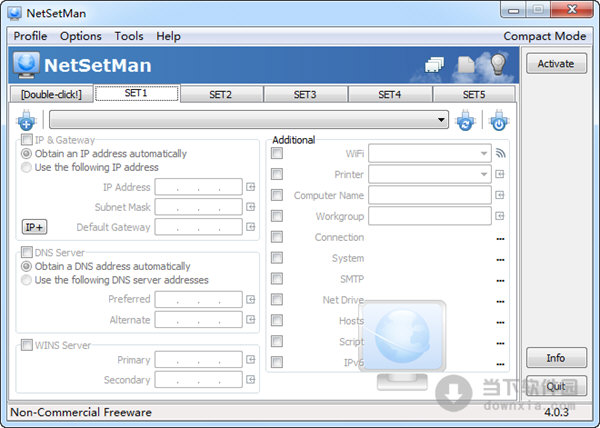
Task: Get current value icon beside Alternate DNS
Action: (x=251, y=319)
